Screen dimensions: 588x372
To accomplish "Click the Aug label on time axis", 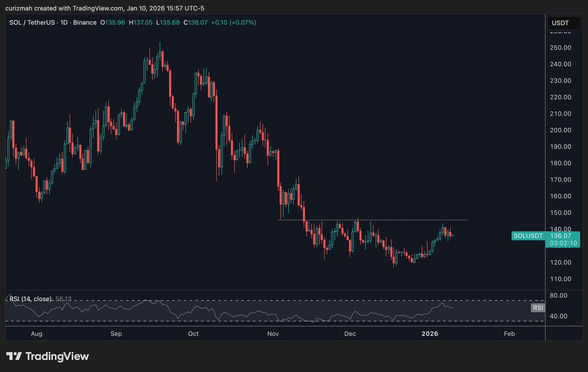I will 36,334.
